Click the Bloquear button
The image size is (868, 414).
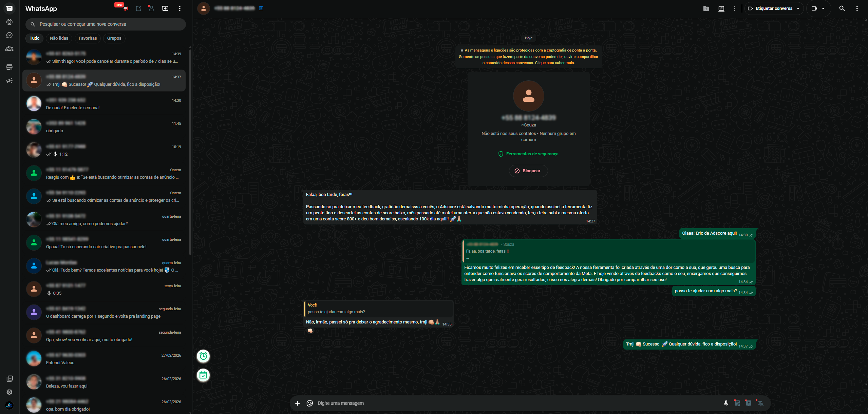pyautogui.click(x=528, y=171)
